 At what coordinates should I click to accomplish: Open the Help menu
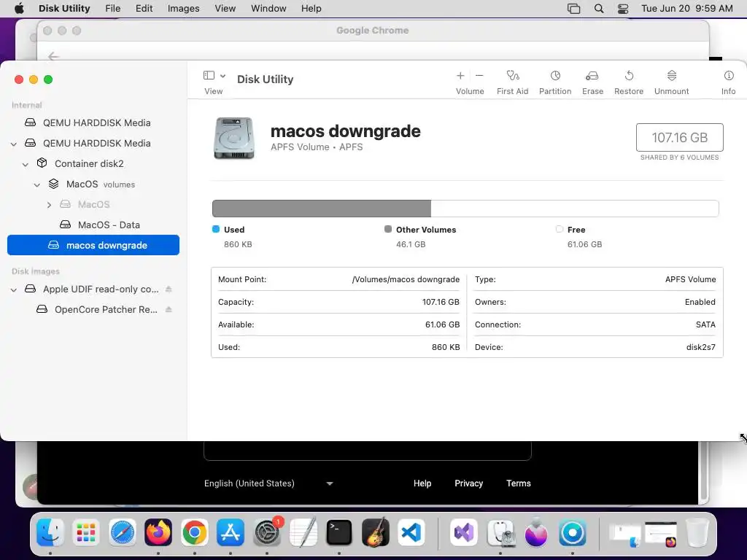(311, 9)
